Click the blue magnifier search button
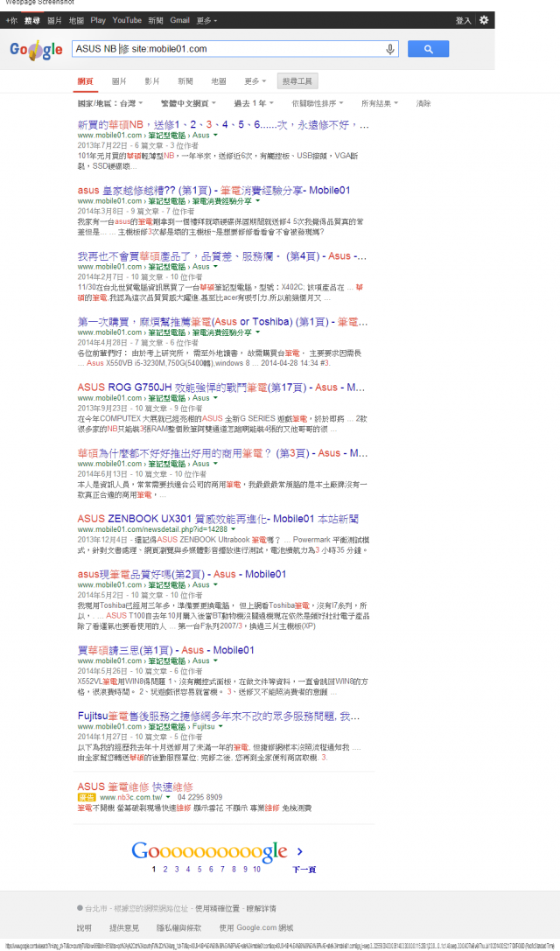The image size is (560, 951). pyautogui.click(x=428, y=49)
